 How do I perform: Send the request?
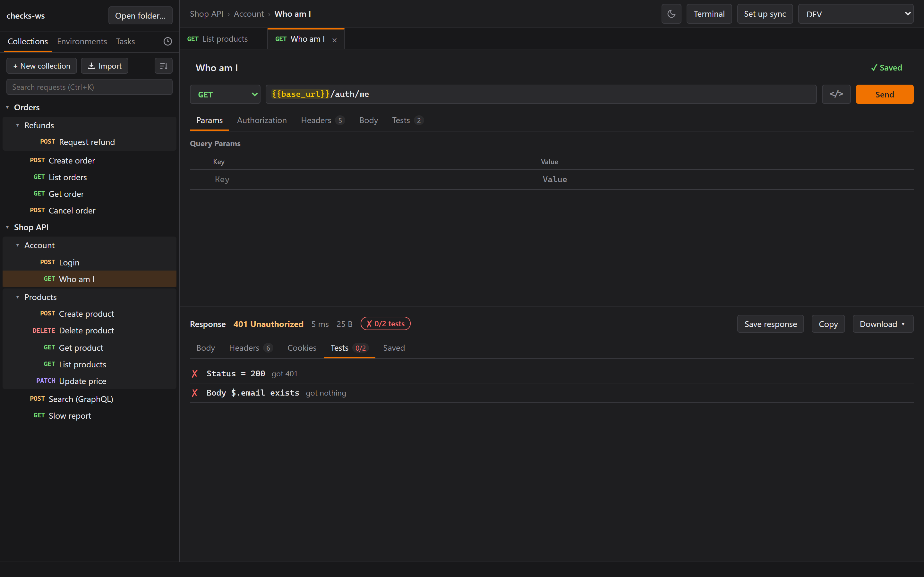pyautogui.click(x=885, y=94)
